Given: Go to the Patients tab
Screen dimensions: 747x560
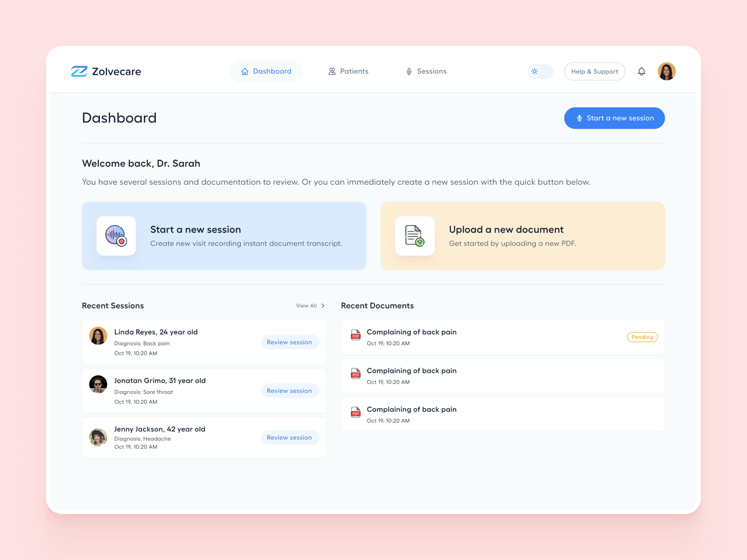Looking at the screenshot, I should (348, 71).
